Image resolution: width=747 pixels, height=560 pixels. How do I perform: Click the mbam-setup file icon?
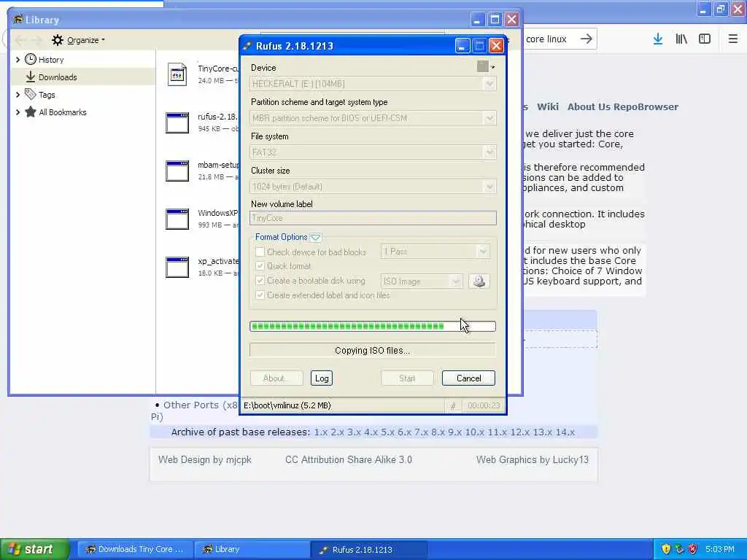tap(177, 171)
